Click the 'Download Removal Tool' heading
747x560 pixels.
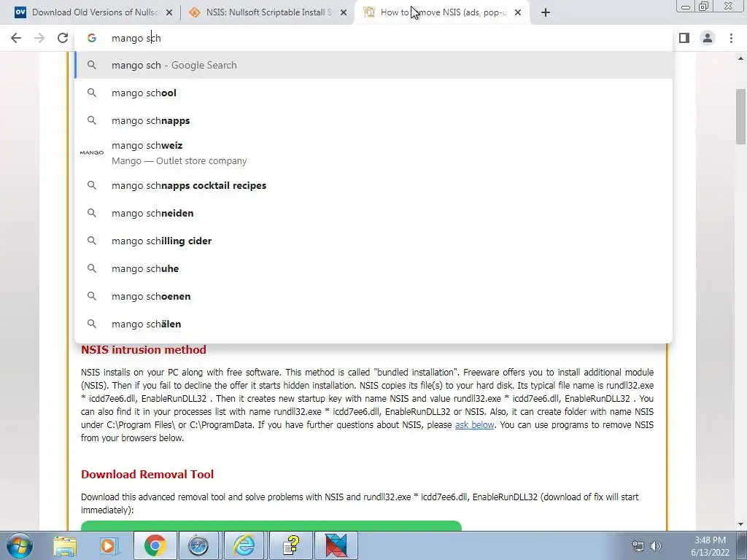tap(147, 475)
